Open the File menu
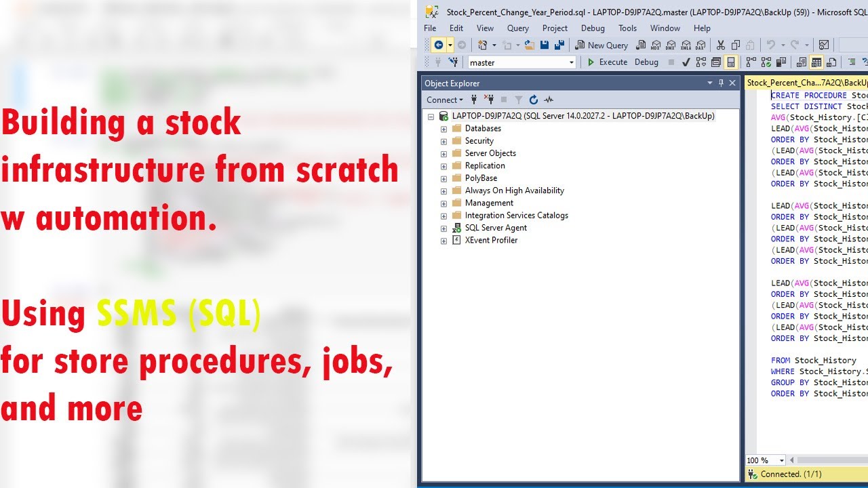 (x=430, y=28)
